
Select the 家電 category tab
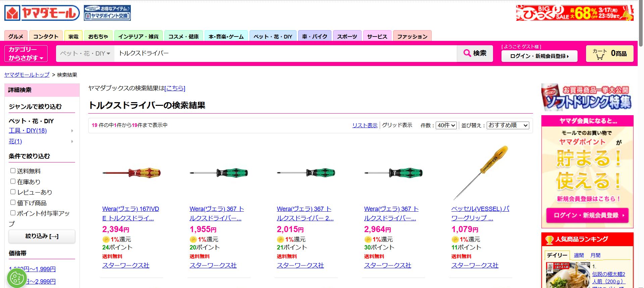click(73, 36)
